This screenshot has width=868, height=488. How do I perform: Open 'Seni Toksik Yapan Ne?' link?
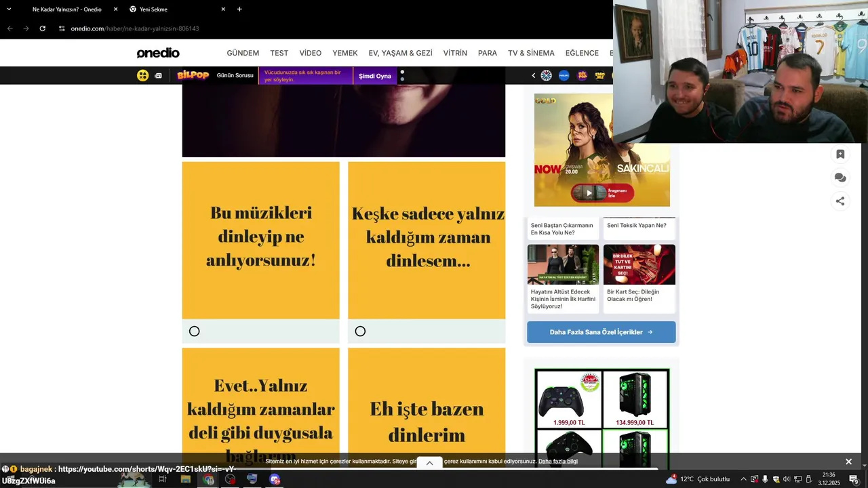637,225
